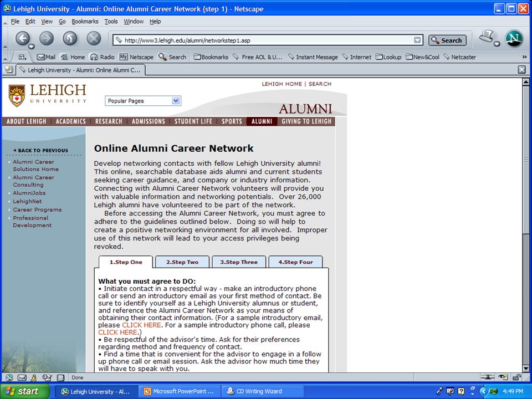Open the Mail bookmark in personal toolbar

pyautogui.click(x=46, y=57)
